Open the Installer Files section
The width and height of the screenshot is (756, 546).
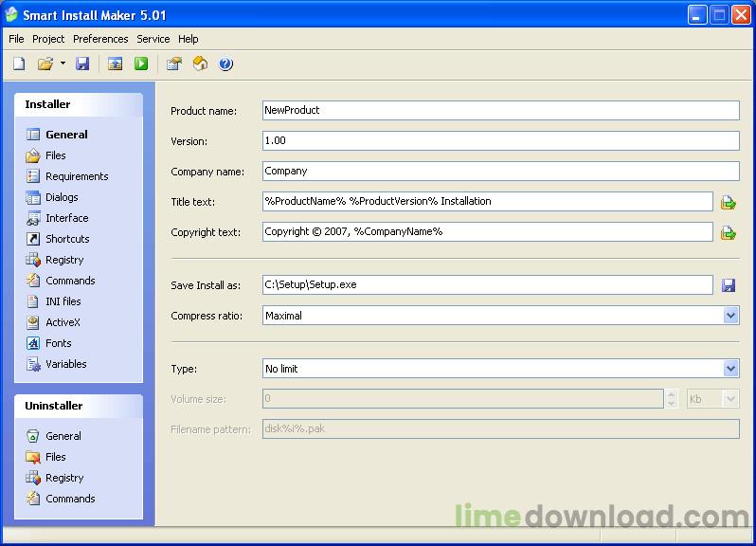click(46, 155)
